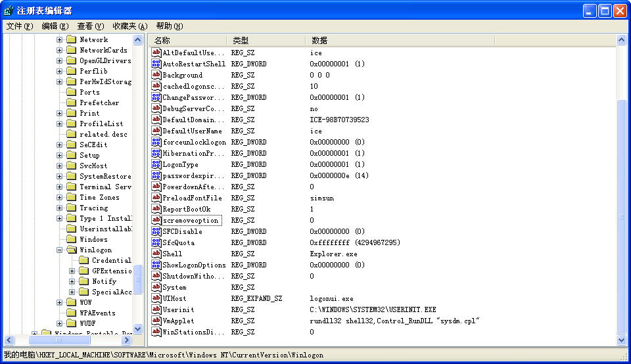Click the PreloadFontFile string icon
The image size is (631, 364).
coord(156,198)
